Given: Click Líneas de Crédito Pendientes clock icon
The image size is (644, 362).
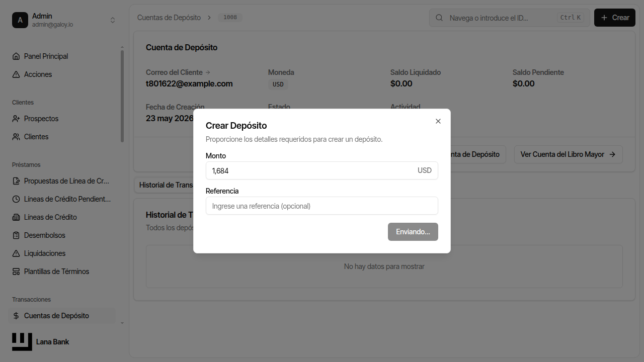Looking at the screenshot, I should point(16,199).
